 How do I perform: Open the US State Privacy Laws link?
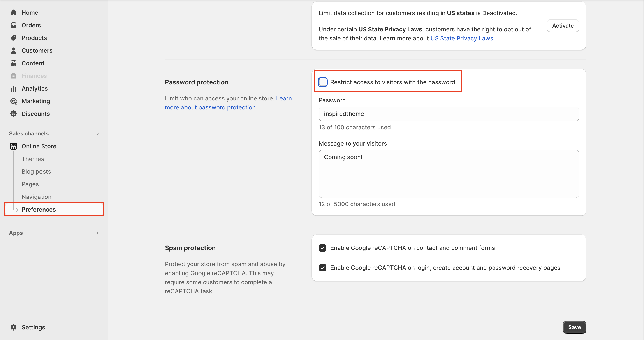pos(461,38)
